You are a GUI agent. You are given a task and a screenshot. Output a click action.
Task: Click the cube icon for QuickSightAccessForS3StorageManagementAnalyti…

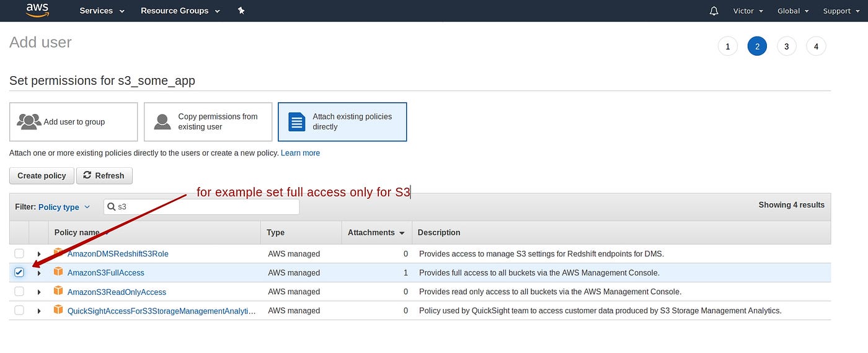tap(59, 309)
